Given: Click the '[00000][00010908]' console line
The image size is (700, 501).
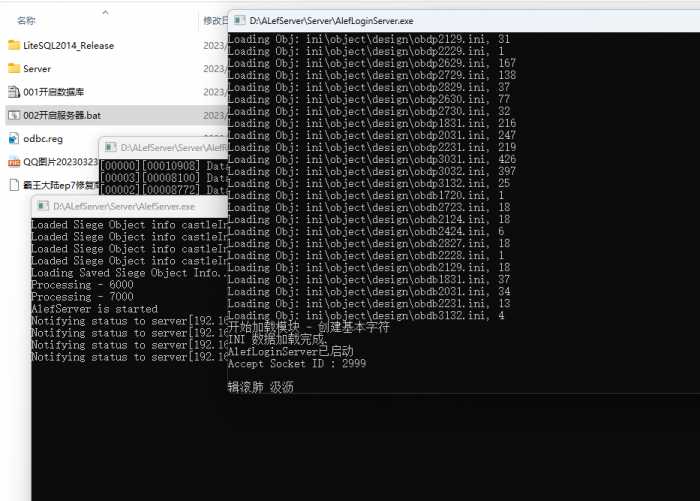Looking at the screenshot, I should (x=163, y=166).
